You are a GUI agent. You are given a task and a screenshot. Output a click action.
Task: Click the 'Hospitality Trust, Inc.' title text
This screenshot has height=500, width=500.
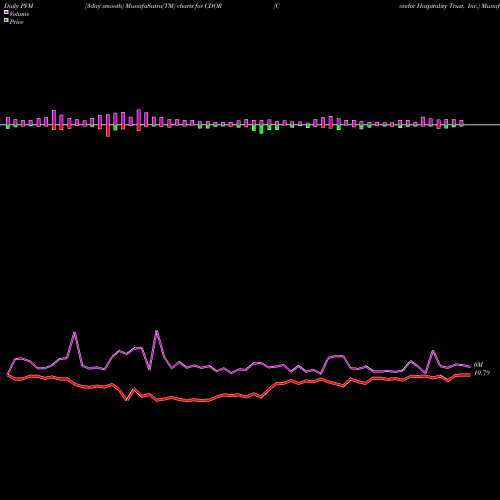pos(447,6)
